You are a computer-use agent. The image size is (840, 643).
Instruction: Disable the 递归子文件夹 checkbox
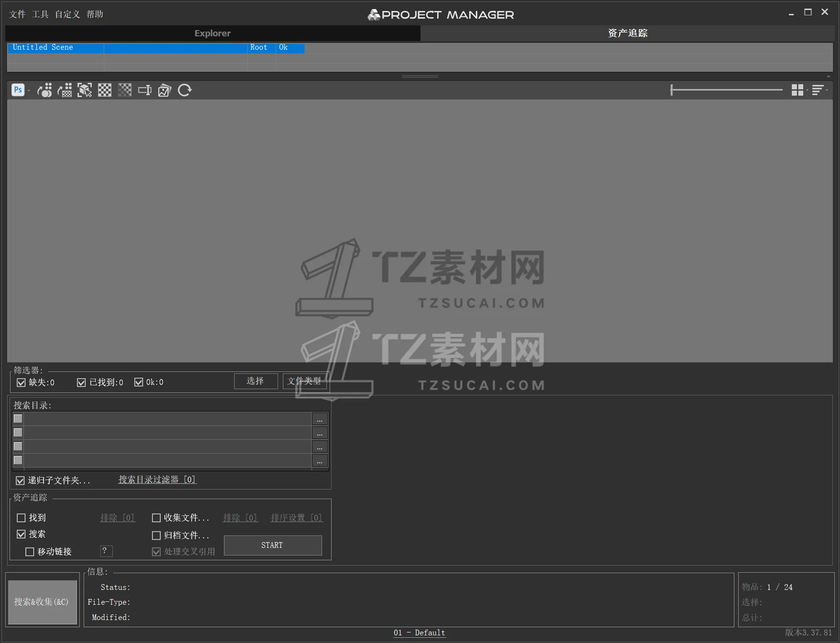tap(20, 480)
